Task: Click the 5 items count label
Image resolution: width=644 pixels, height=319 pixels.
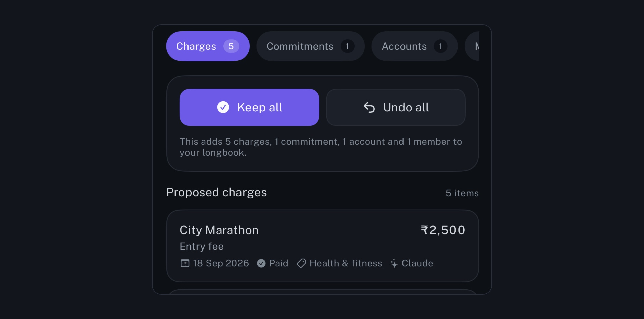Action: 462,193
